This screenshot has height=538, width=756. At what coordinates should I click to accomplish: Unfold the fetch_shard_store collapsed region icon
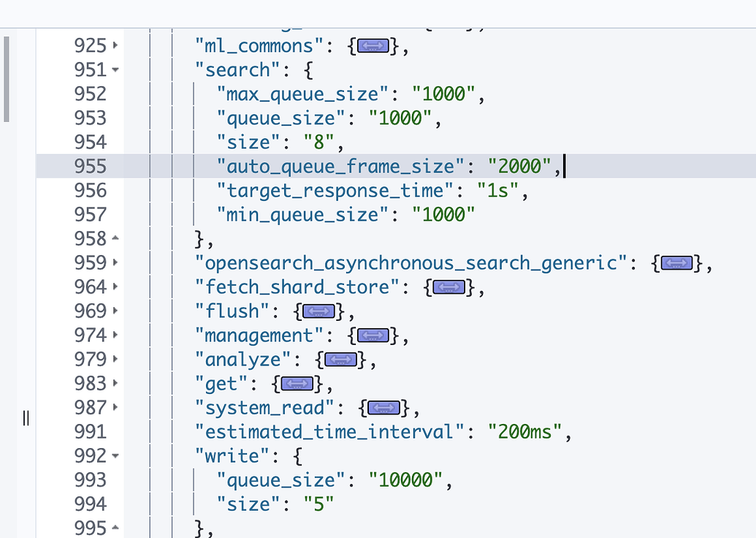point(448,287)
